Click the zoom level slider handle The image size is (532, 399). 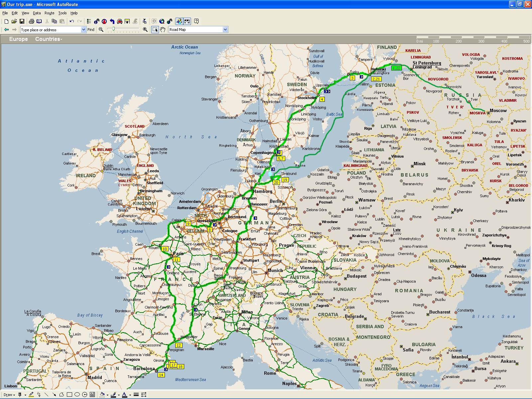click(x=113, y=29)
